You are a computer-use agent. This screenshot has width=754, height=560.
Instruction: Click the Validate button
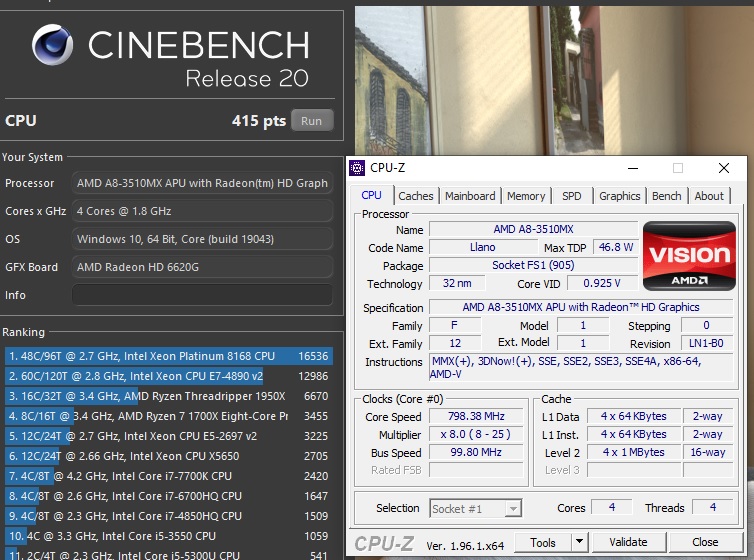tap(628, 543)
